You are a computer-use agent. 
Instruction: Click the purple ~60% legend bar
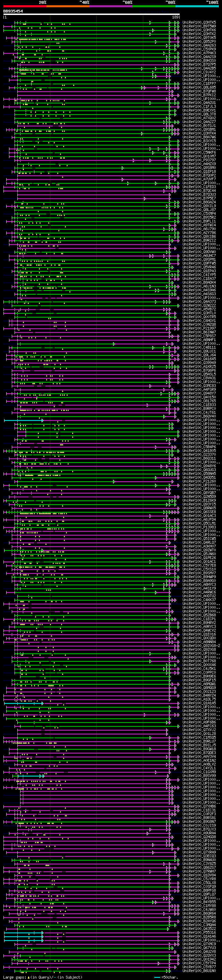[x=111, y=6]
